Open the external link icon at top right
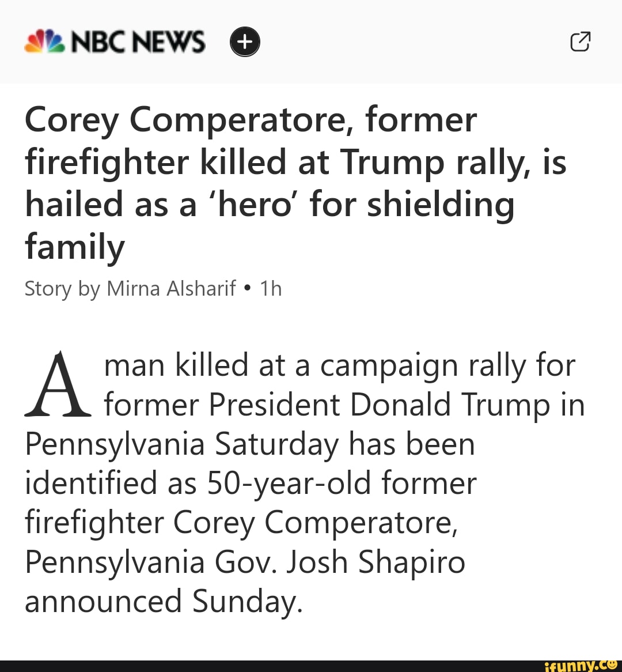The height and width of the screenshot is (672, 622). pyautogui.click(x=581, y=41)
